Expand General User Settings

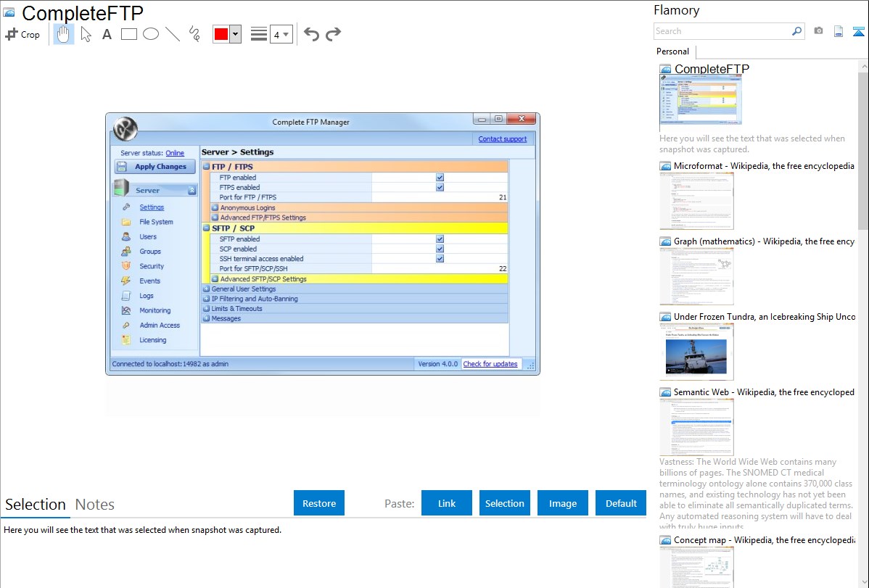coord(206,289)
